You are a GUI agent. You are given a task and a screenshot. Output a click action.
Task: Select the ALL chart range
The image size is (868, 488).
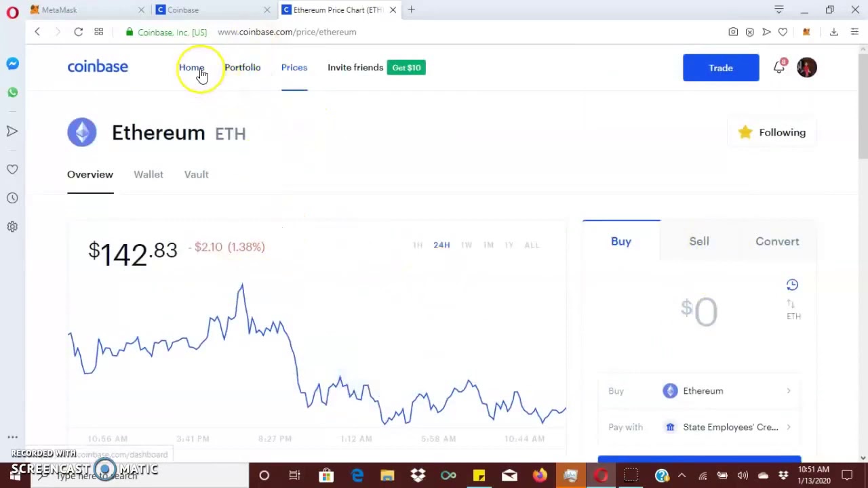point(532,245)
